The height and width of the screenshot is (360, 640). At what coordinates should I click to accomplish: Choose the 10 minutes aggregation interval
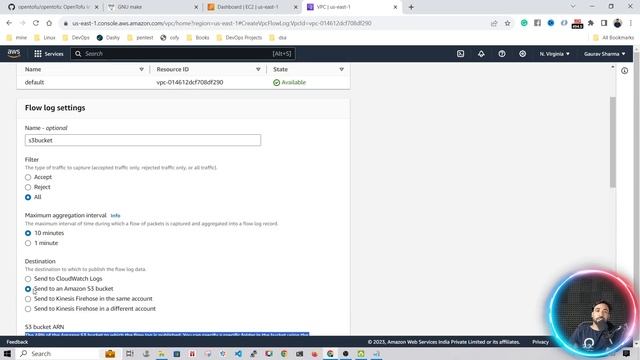pos(28,233)
